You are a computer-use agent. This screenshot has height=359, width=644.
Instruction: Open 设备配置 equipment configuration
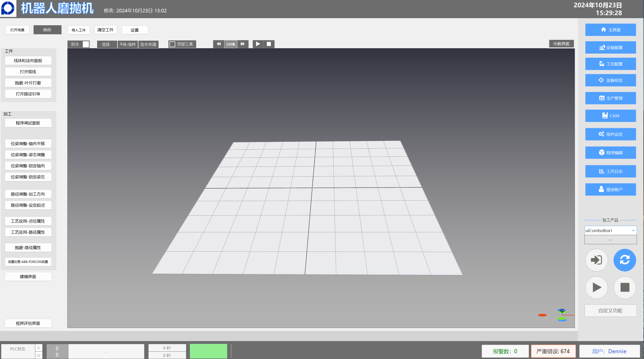pyautogui.click(x=610, y=47)
